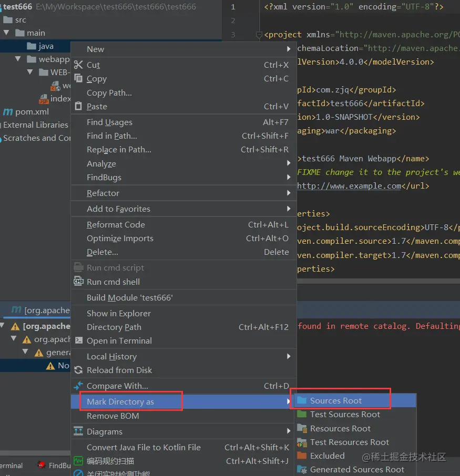Expand the Analyze submenu arrow
Viewport: 460px width, 476px height.
[x=289, y=163]
